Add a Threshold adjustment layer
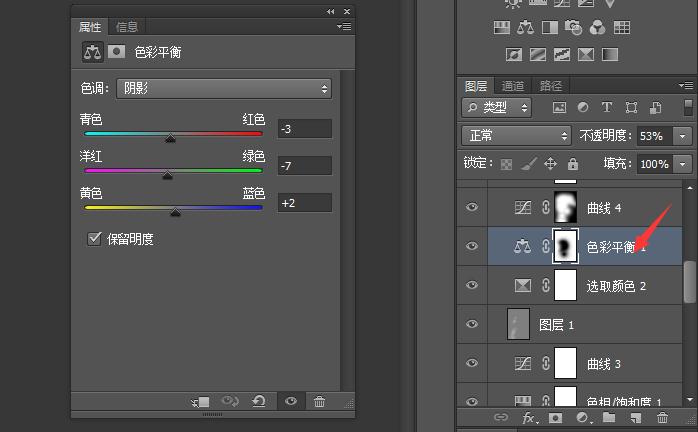The image size is (698, 432). (562, 55)
